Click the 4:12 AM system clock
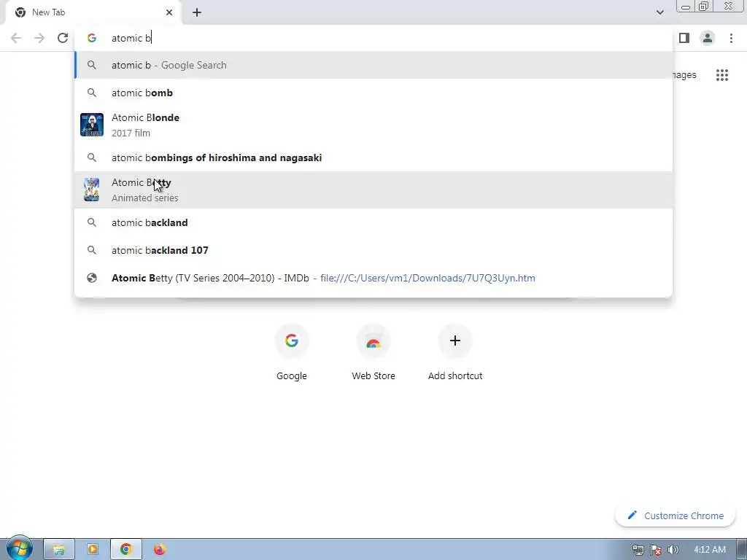 point(709,550)
